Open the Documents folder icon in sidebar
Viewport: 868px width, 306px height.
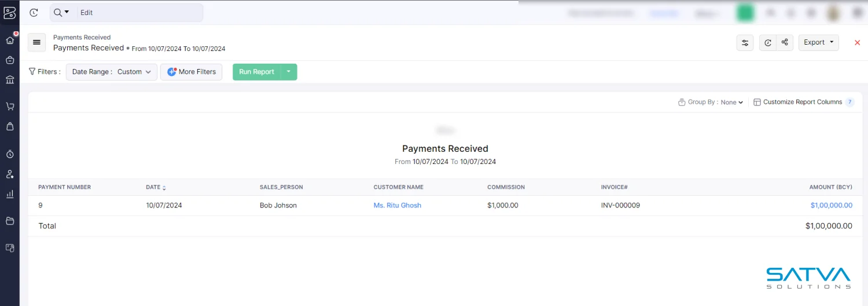(10, 221)
